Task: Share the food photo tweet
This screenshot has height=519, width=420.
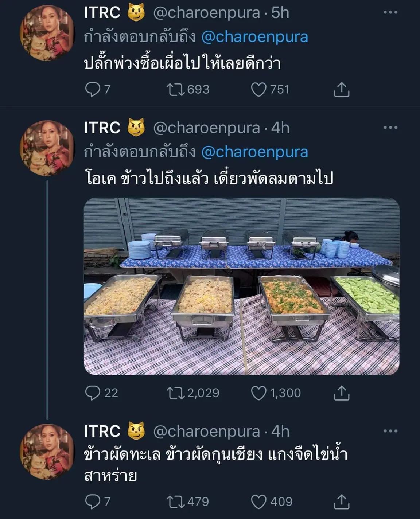Action: [342, 393]
